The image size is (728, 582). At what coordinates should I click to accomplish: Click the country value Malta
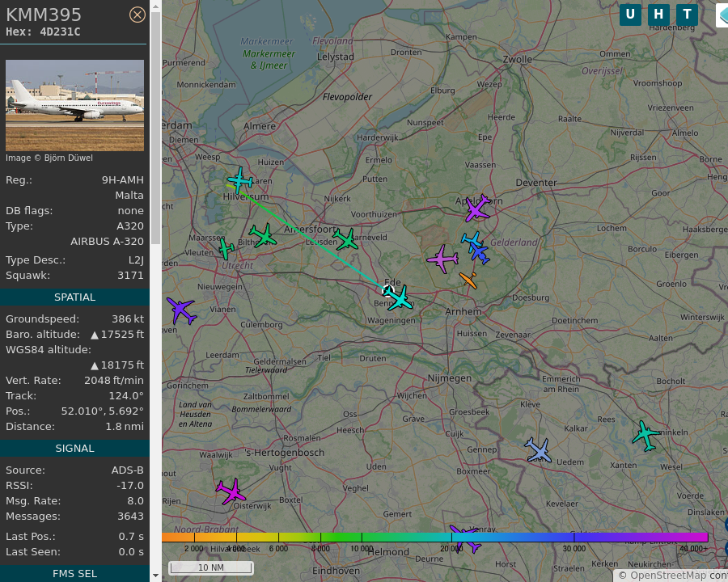[x=129, y=196]
